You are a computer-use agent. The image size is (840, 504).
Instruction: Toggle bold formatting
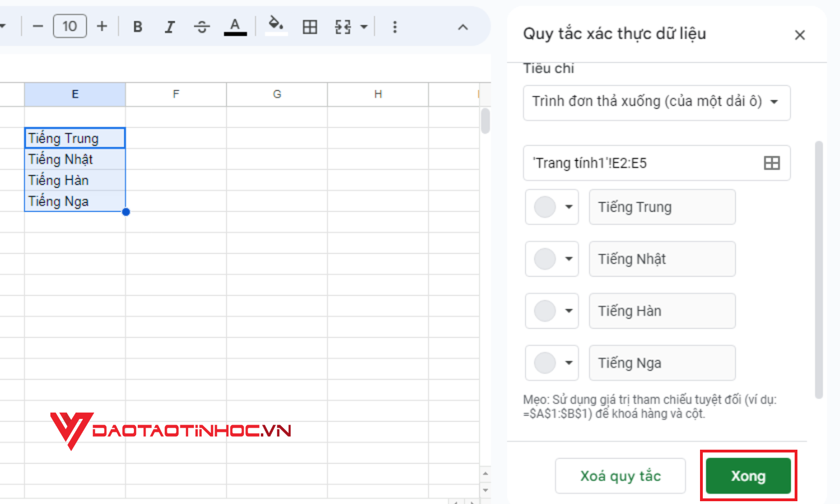[x=137, y=26]
